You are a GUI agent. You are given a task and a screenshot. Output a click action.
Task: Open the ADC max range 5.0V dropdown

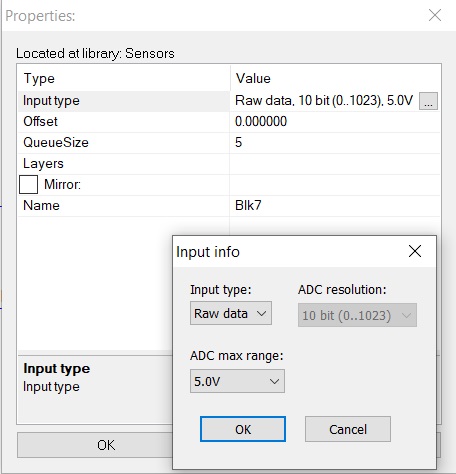point(237,381)
